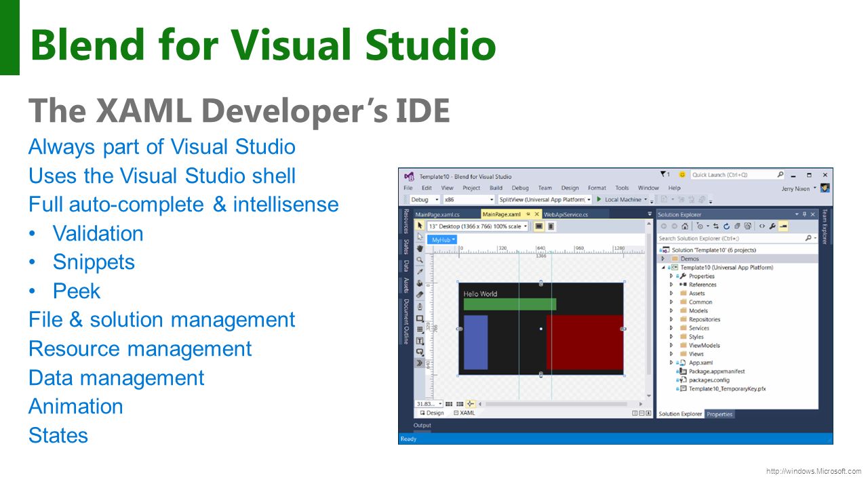The height and width of the screenshot is (488, 868).
Task: Click Collapse All in Solution Explorer
Action: [737, 226]
